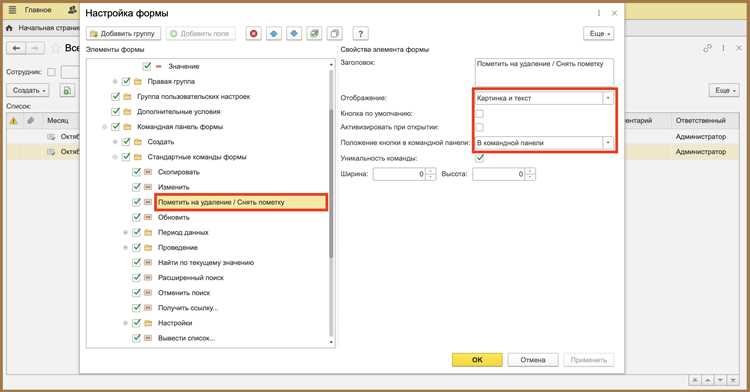Screen dimensions: 750x392
Task: Click the warning triangle column header icon
Action: pyautogui.click(x=13, y=121)
